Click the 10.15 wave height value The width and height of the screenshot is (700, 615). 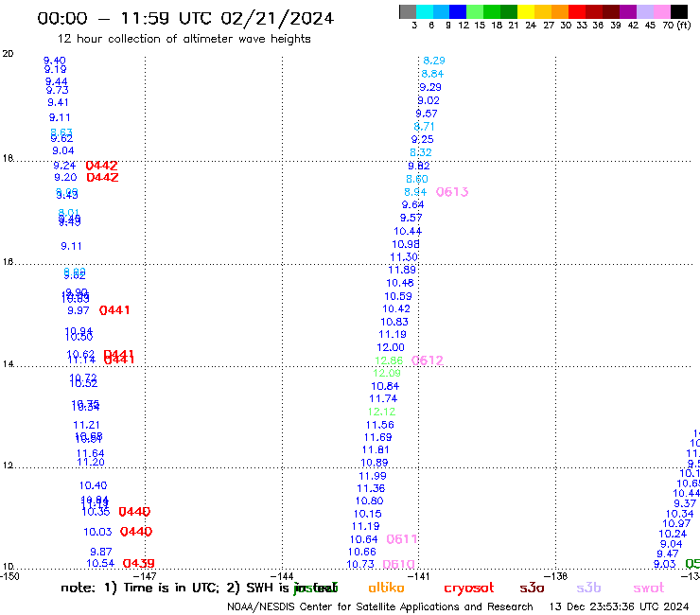click(368, 514)
